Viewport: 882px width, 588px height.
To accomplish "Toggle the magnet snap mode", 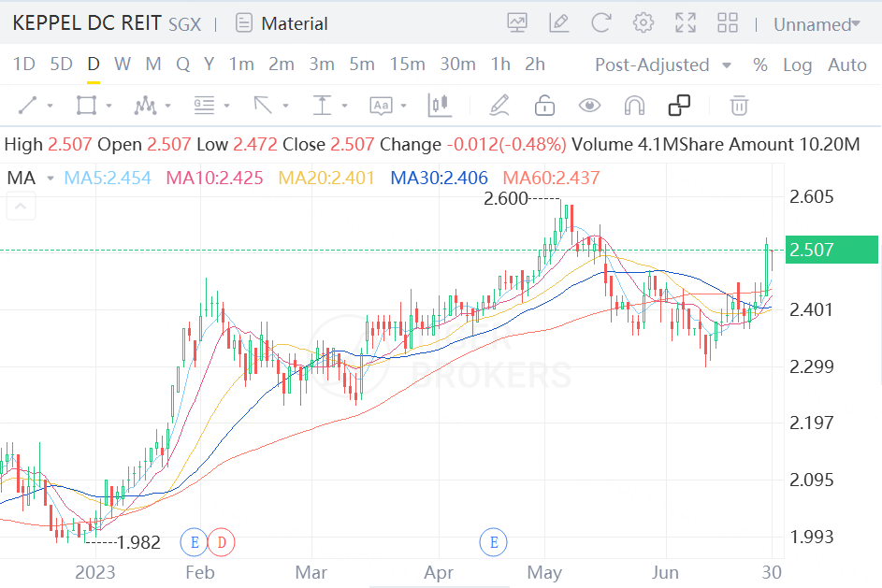I will pyautogui.click(x=634, y=105).
